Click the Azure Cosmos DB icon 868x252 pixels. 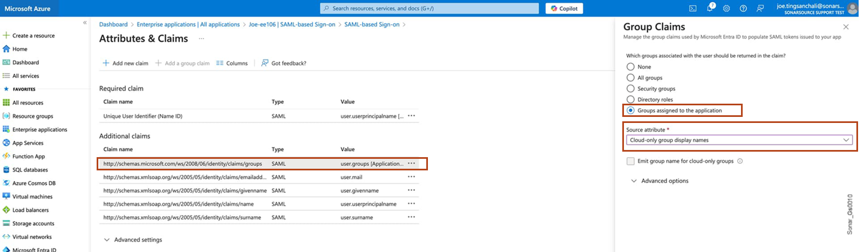(7, 183)
